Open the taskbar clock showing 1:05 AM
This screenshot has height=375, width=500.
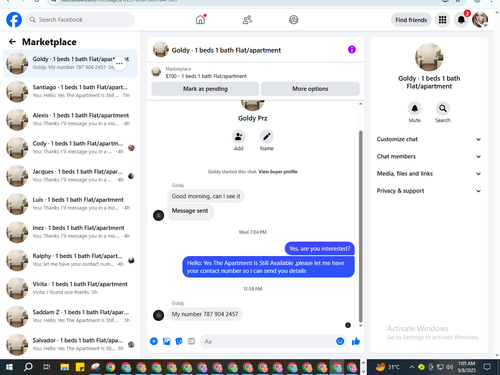pos(466,367)
